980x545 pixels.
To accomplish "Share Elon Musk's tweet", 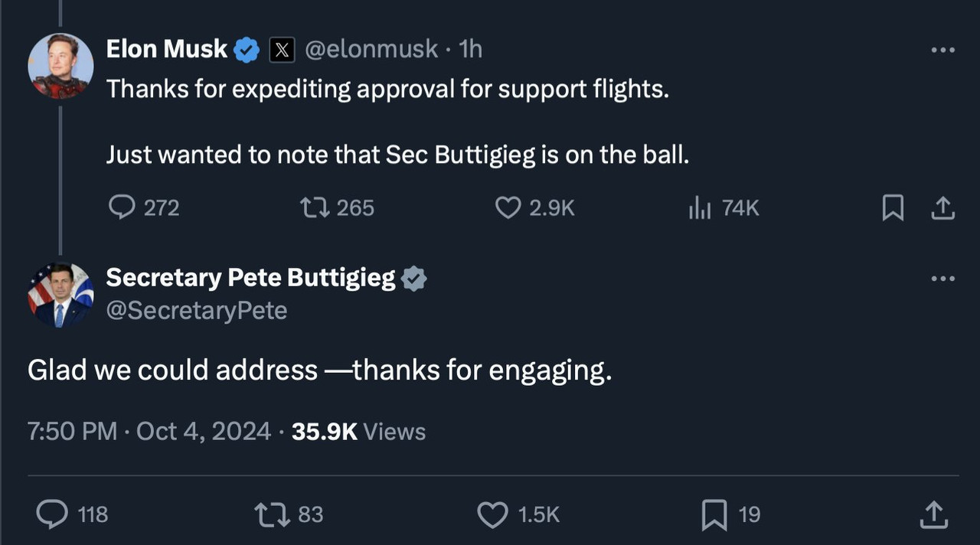I will click(942, 207).
